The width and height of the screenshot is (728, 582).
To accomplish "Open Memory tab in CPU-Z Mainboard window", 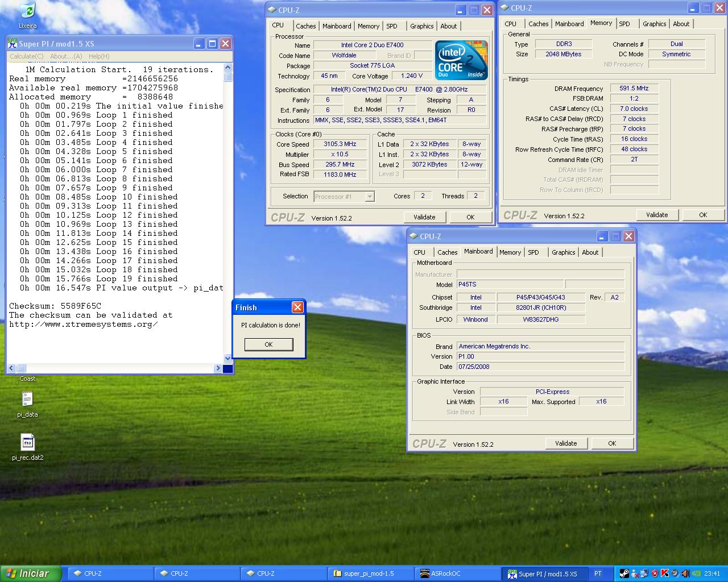I will tap(510, 252).
